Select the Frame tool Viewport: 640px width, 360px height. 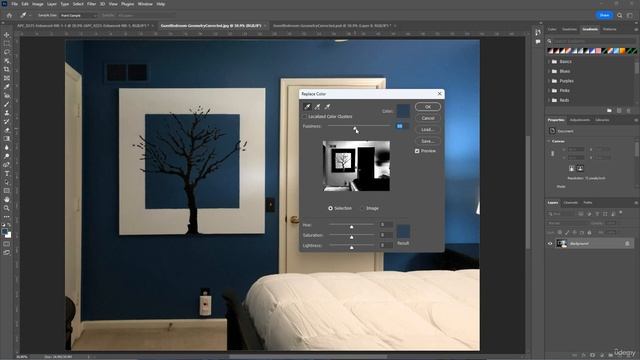pos(7,78)
